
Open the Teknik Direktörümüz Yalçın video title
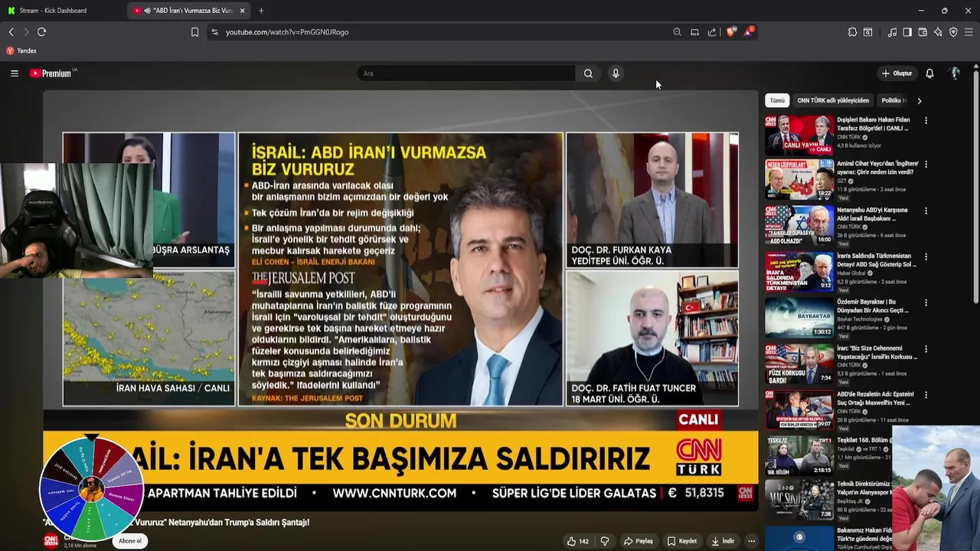coord(864,488)
